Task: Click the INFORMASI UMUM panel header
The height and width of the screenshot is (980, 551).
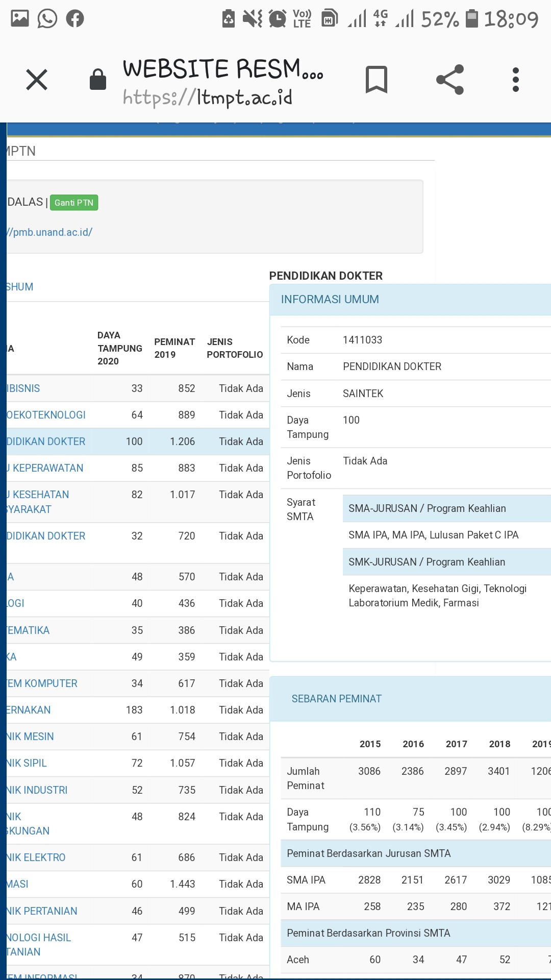Action: (410, 300)
